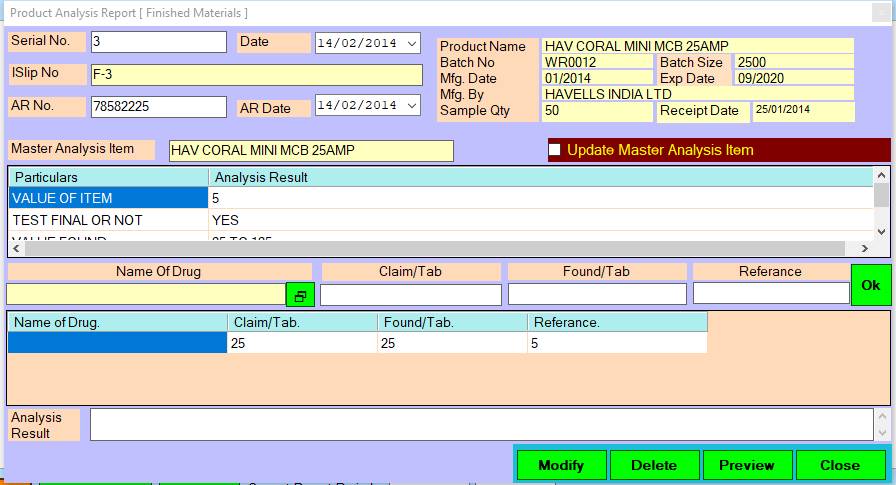Click the green Close button
Screen dimensions: 896x485
(x=839, y=465)
